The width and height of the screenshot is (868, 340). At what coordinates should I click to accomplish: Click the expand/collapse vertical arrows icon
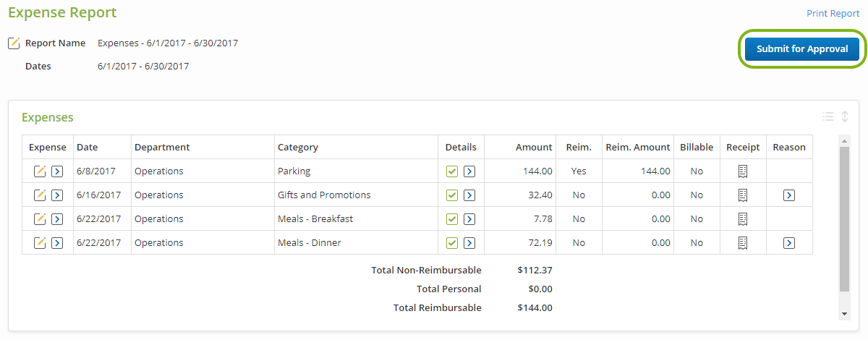(x=845, y=117)
